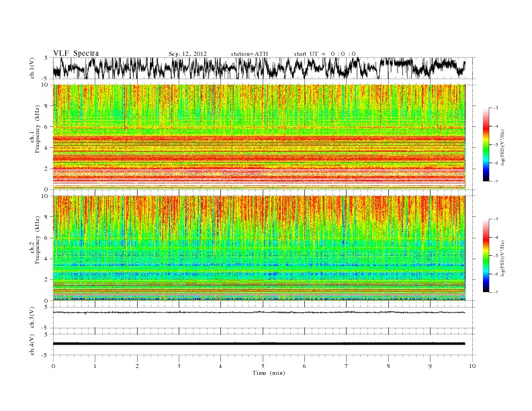Click the 'station=ATH' label
Viewport: 532px width, 411px height.
pyautogui.click(x=249, y=54)
